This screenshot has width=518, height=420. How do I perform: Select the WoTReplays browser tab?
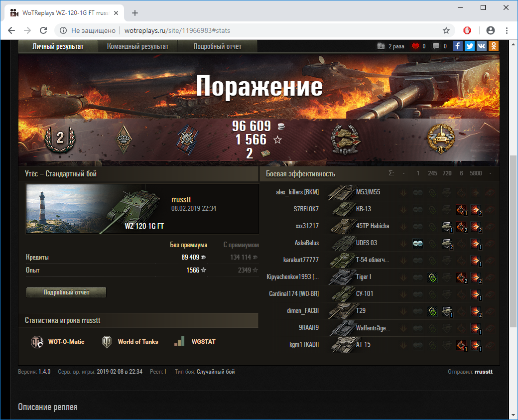(65, 13)
